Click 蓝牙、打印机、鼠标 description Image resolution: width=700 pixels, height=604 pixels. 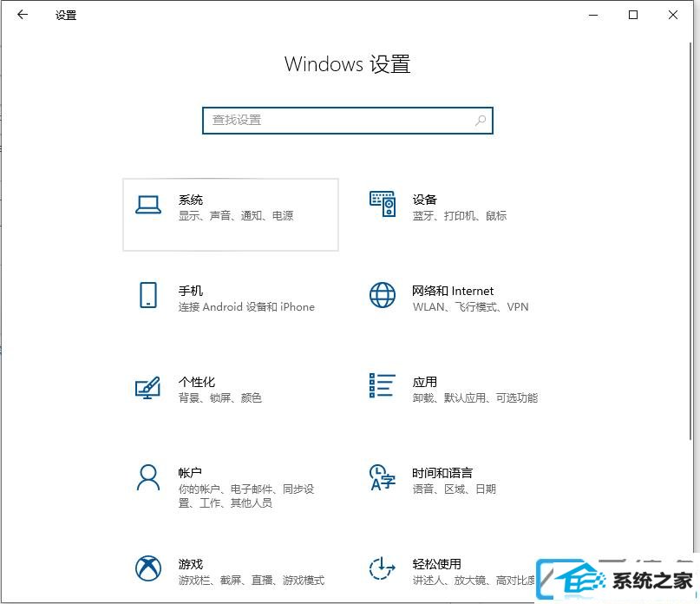[x=460, y=216]
